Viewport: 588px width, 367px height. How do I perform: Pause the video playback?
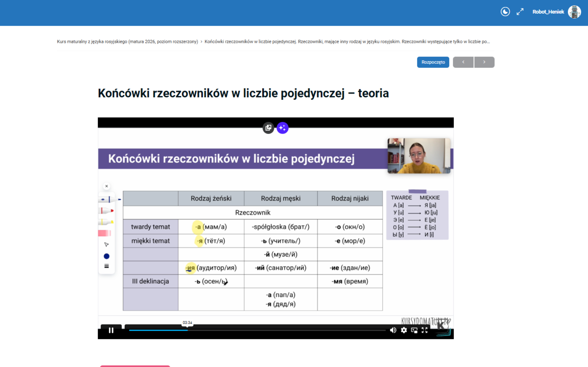pos(111,330)
